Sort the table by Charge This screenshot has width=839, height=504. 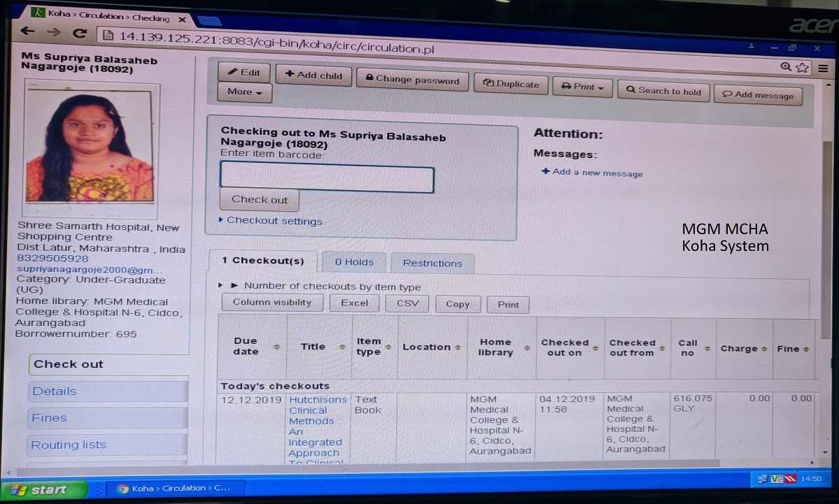[x=744, y=349]
